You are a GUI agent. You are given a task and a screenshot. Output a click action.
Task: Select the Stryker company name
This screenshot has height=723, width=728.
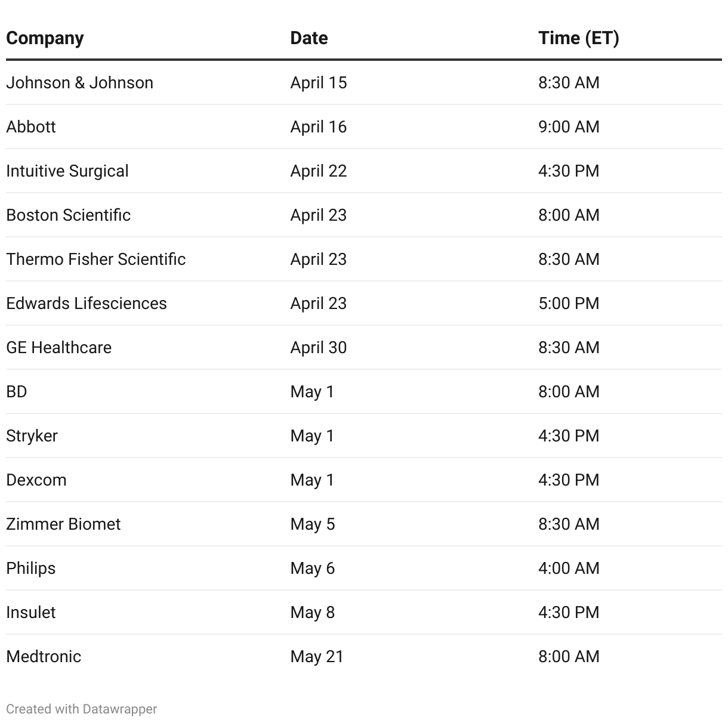pyautogui.click(x=32, y=435)
